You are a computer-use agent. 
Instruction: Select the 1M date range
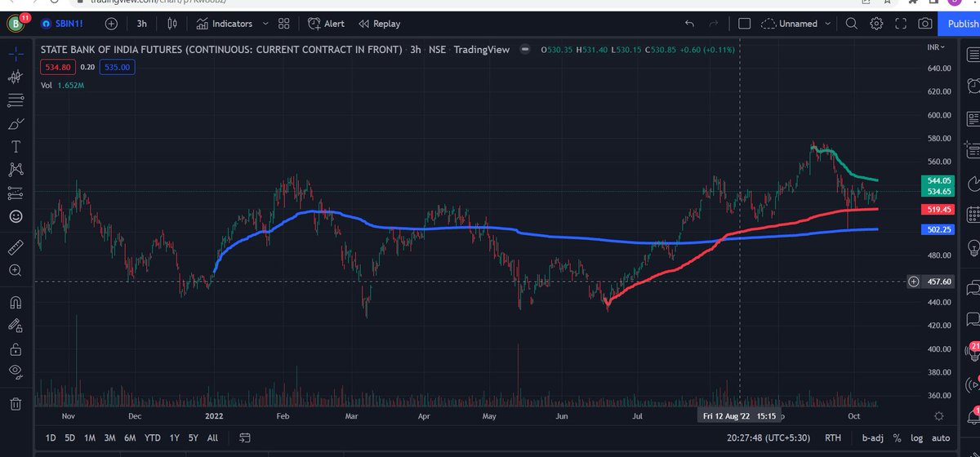point(90,438)
